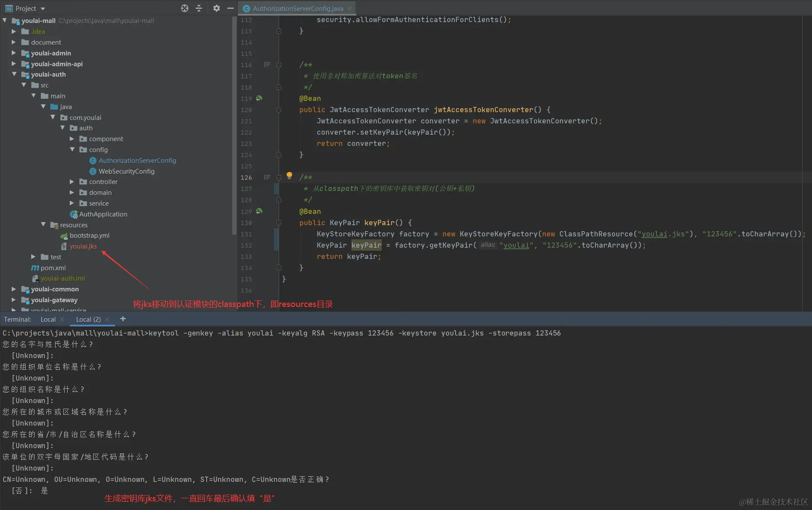Click the yellow intention lightbulb on line 126
The height and width of the screenshot is (510, 812).
(x=289, y=176)
